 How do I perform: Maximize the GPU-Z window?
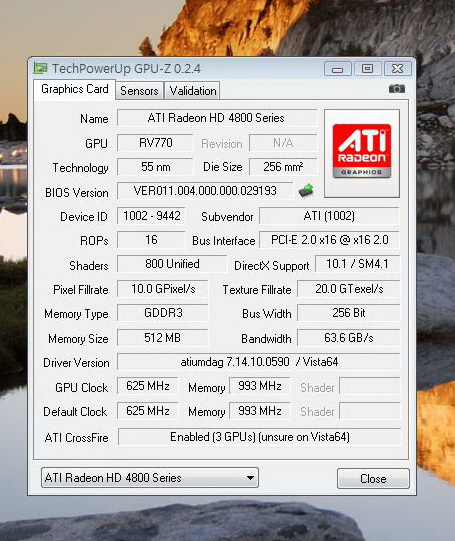point(367,69)
